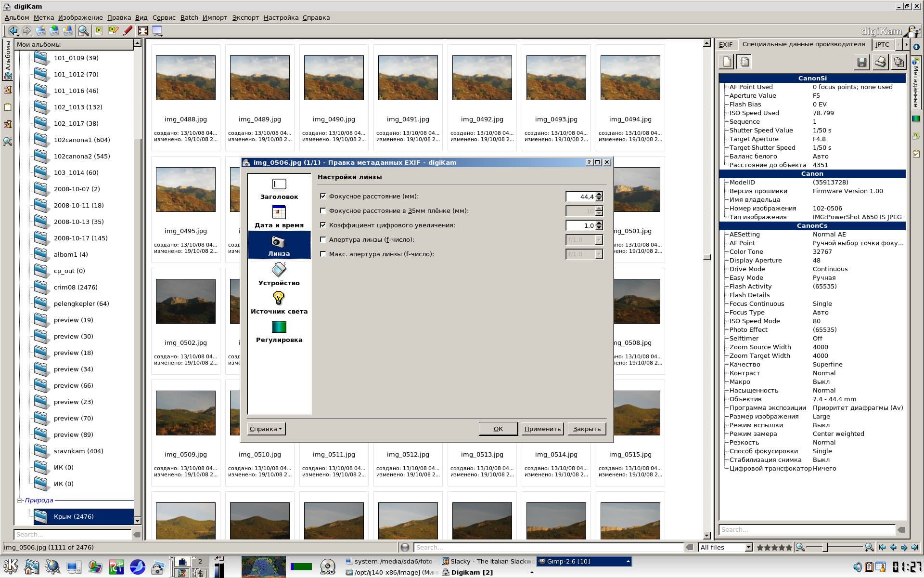Switch to the IPTC tab
Screen dimensions: 924x578
coord(882,44)
